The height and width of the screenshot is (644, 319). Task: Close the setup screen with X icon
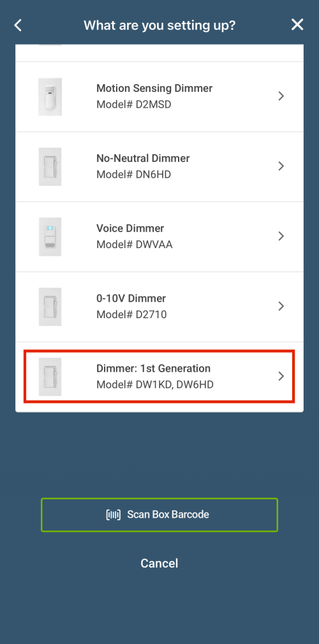(x=297, y=25)
